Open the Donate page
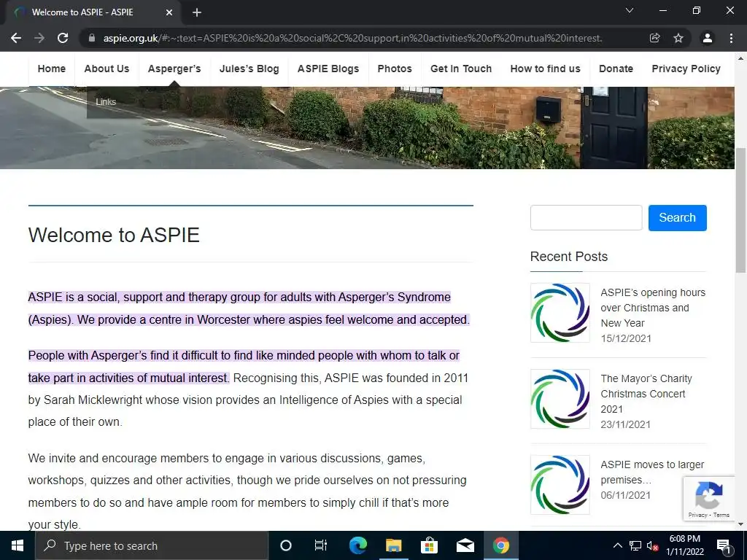Viewport: 747px width, 560px height. pyautogui.click(x=616, y=69)
